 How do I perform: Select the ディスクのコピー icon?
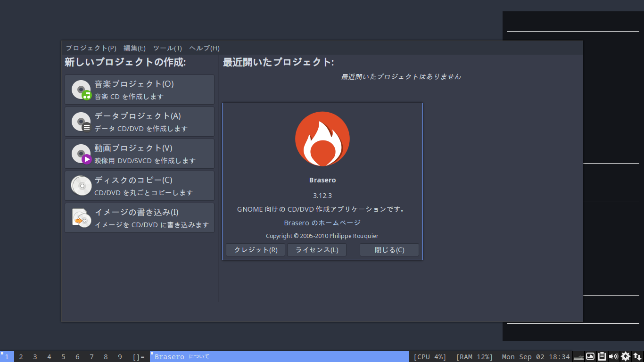(81, 185)
